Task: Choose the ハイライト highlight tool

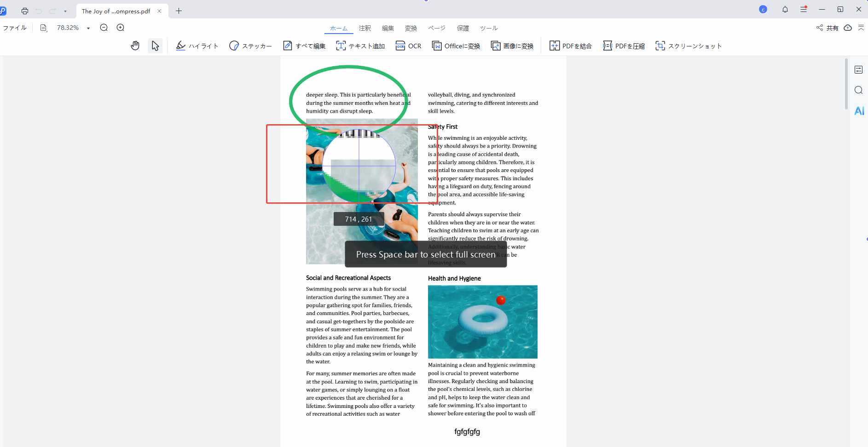Action: (197, 46)
